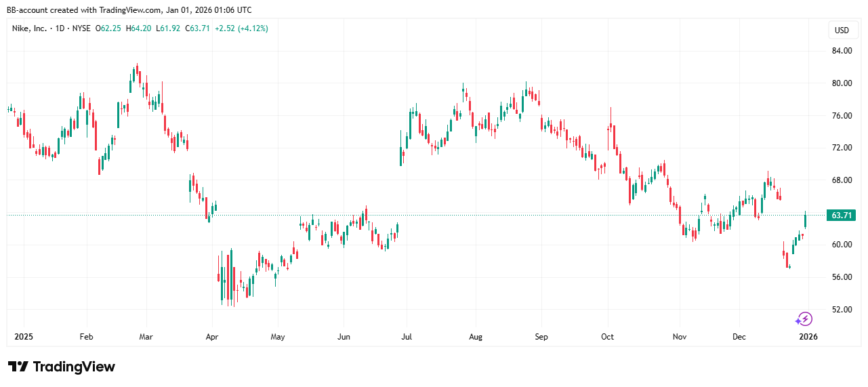
Task: Click the +2.52 (+4.12%) change value
Action: 242,28
